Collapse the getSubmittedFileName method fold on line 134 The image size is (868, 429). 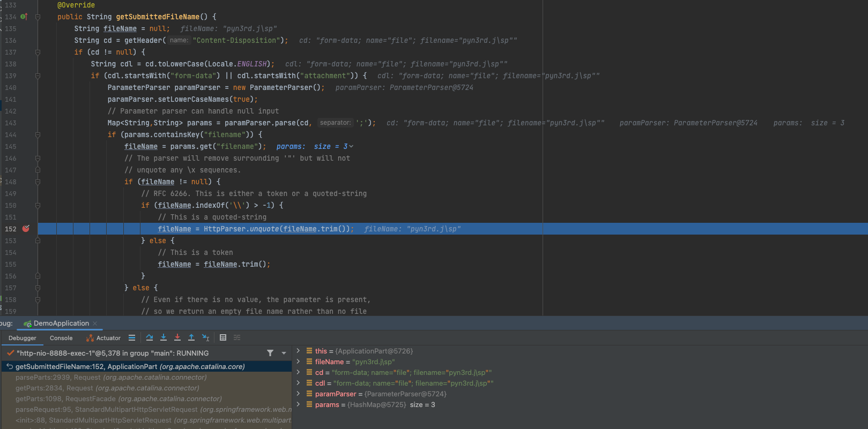click(x=38, y=17)
